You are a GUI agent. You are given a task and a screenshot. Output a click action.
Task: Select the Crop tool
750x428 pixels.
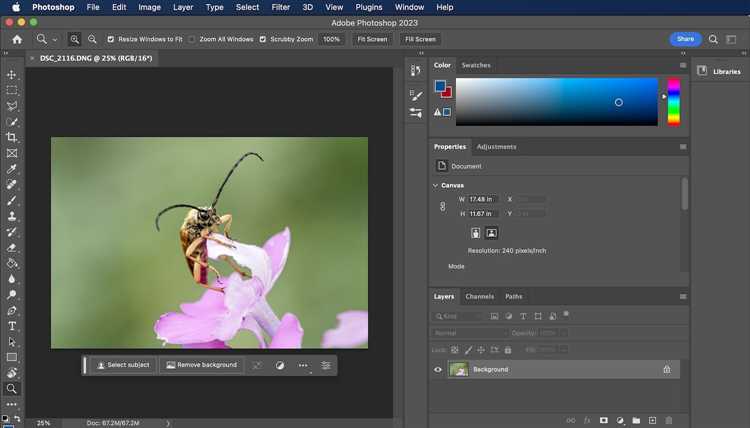pos(11,138)
